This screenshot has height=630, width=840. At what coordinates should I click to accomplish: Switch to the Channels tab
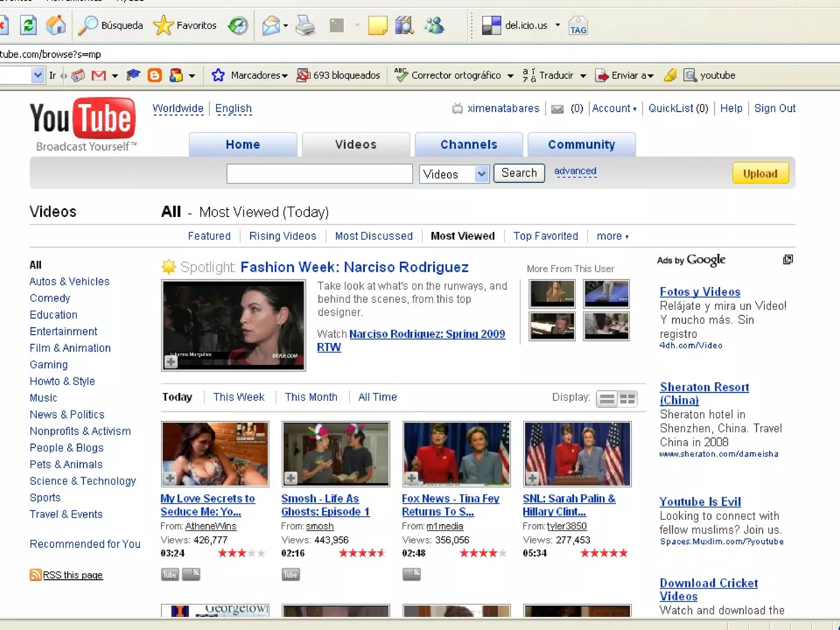(468, 144)
